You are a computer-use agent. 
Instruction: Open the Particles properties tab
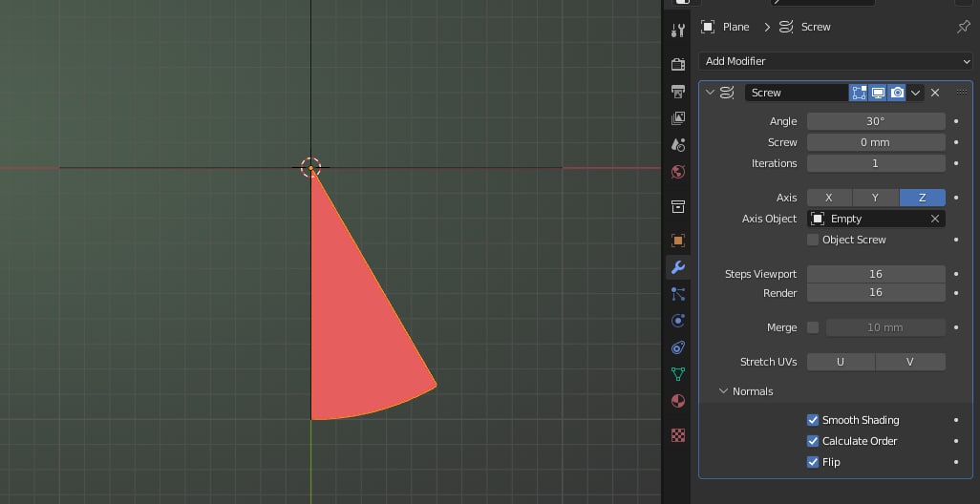[678, 294]
